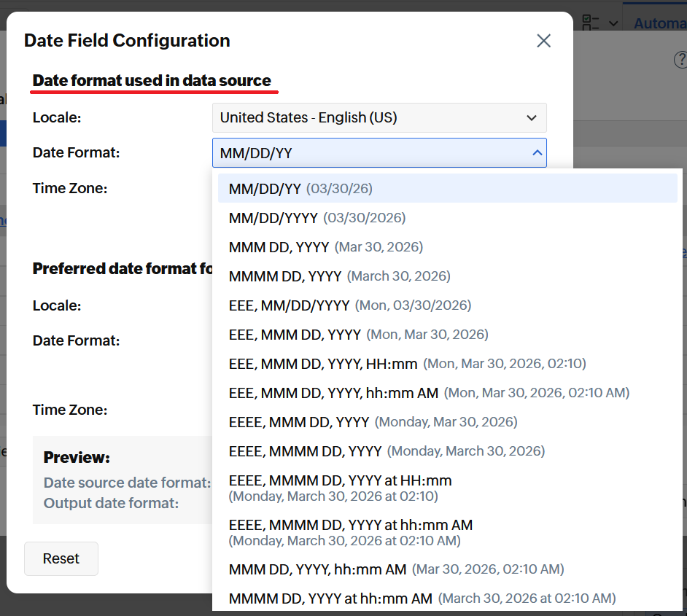Screen dimensions: 687x616
Task: Choose the MM/DD/YYYY date format
Action: click(x=273, y=218)
